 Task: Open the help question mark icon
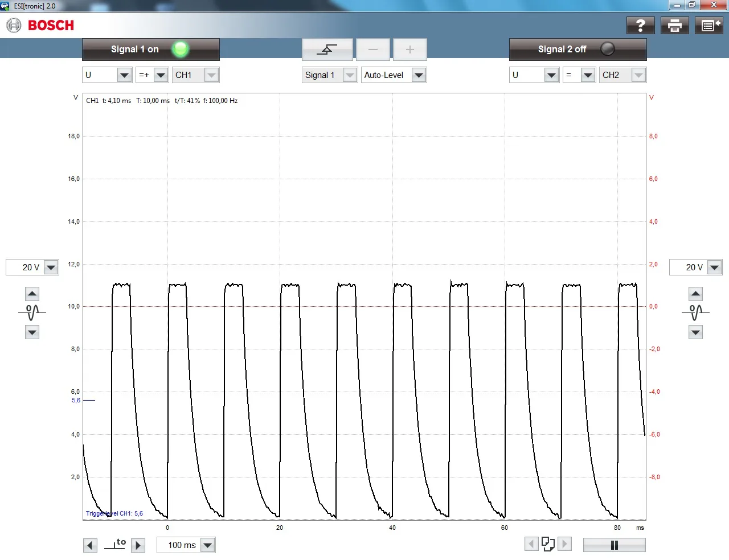[x=640, y=26]
